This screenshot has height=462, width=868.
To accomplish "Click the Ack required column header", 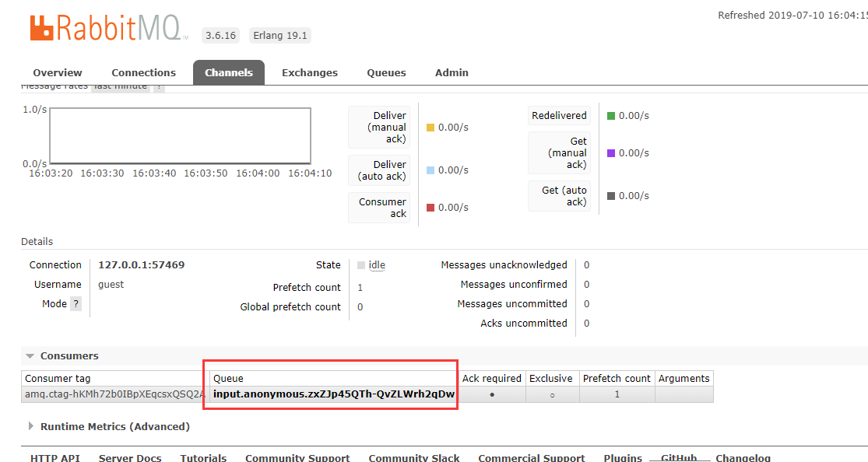I will 491,379.
